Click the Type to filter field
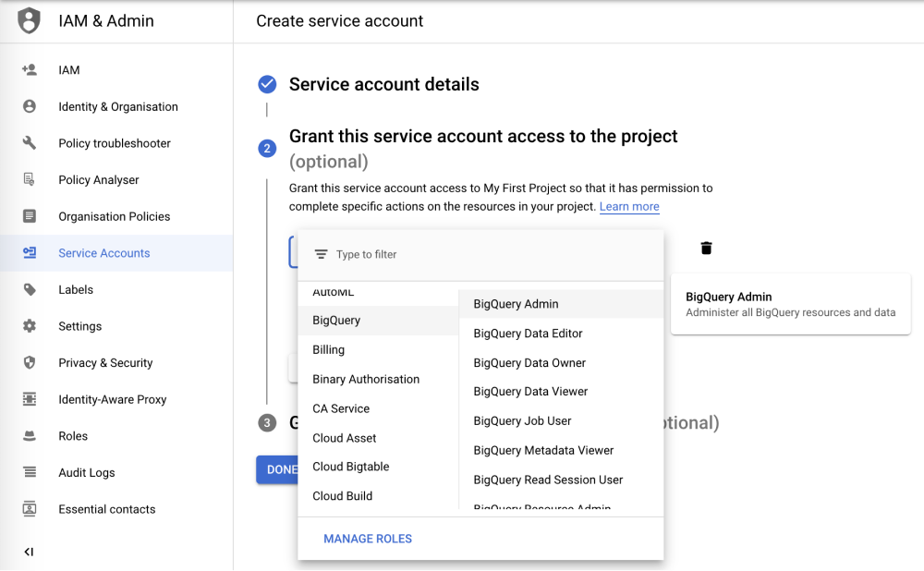 (x=490, y=255)
